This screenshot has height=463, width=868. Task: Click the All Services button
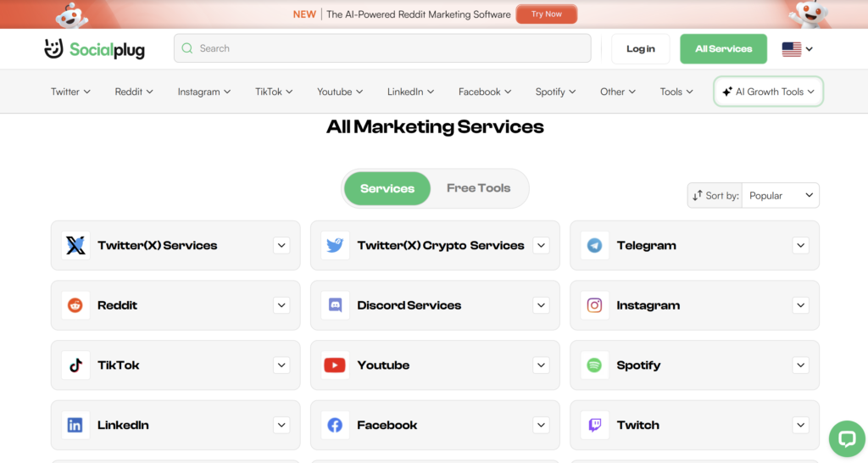723,48
